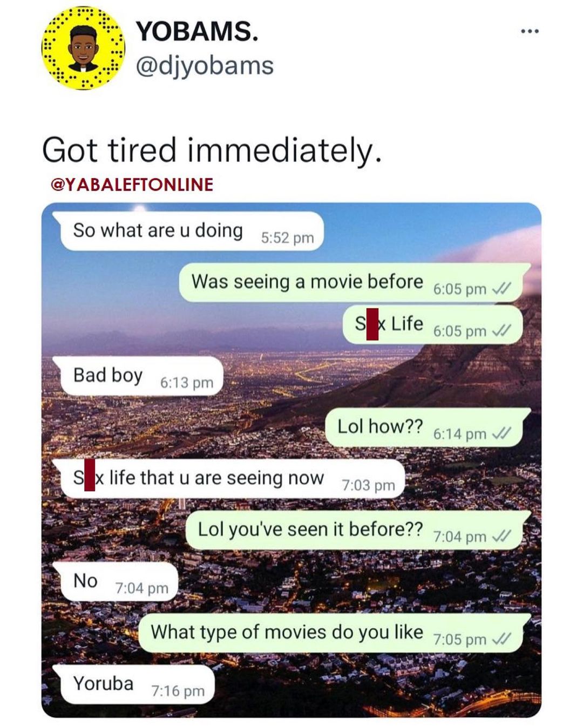Open the three-dot tweet options menu
Screen dimensions: 583x728
pos(530,32)
